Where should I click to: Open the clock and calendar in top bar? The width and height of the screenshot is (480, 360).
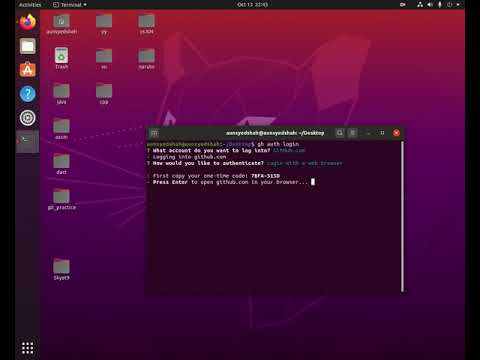252,5
